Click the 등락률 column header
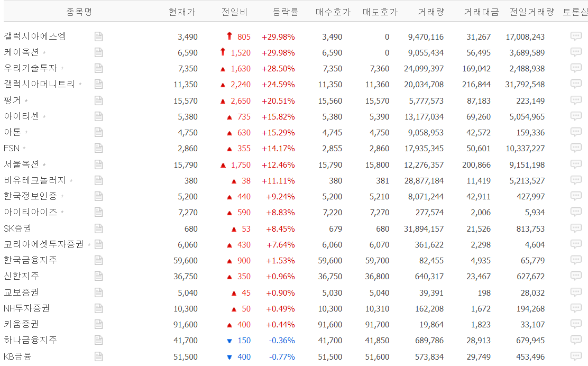 coord(286,12)
